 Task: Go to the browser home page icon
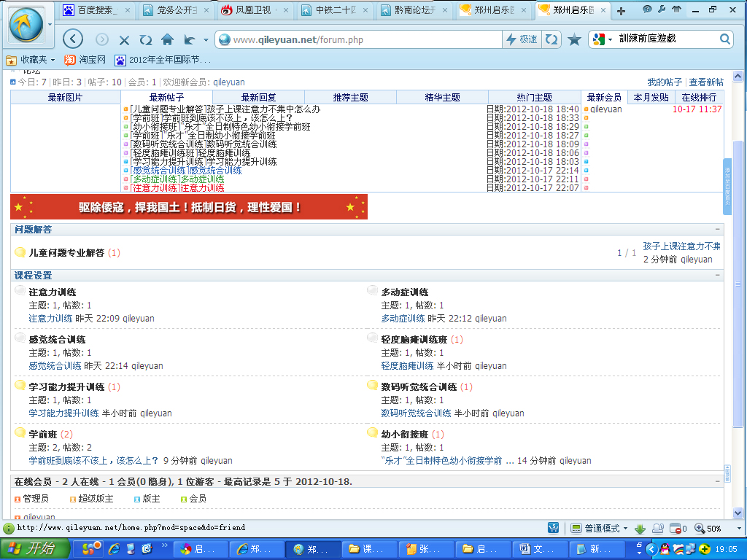pos(167,39)
